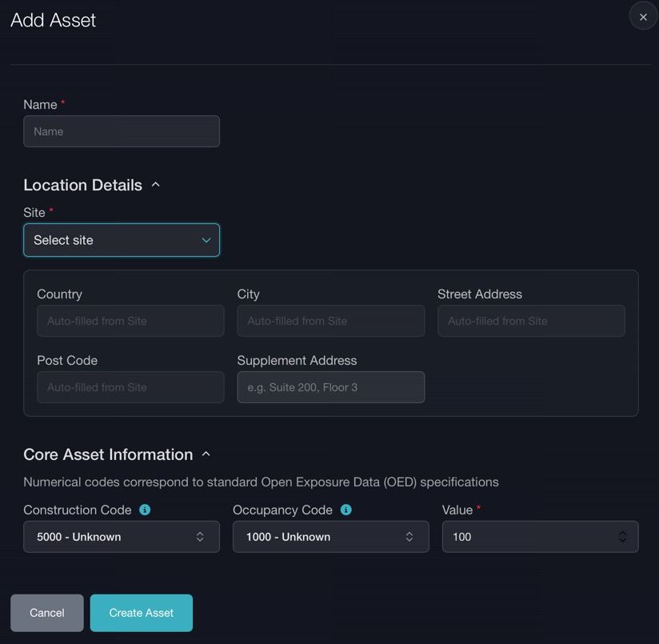The image size is (659, 644).
Task: Click the City auto-filled field
Action: (331, 321)
